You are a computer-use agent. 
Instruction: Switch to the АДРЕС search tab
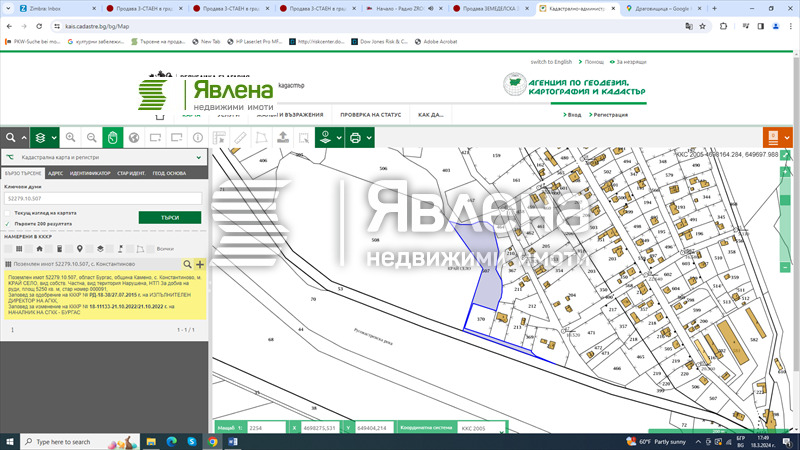tap(55, 173)
